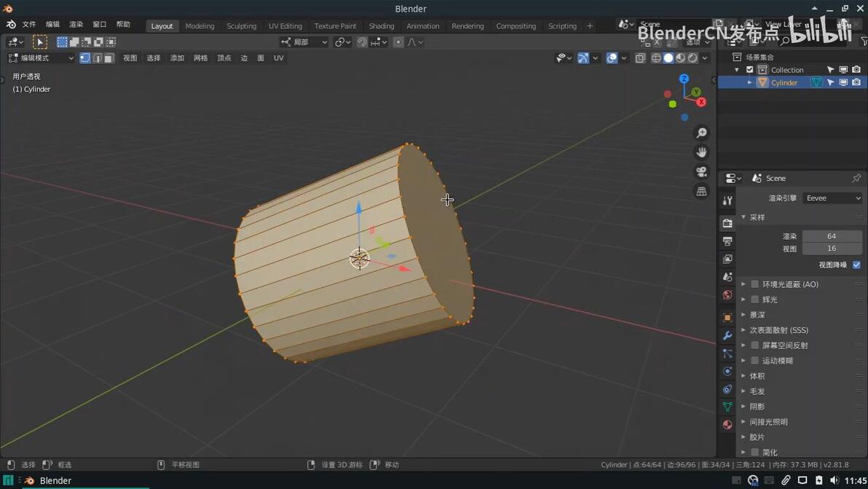868x489 pixels.
Task: Add a new workspace with plus button
Action: pyautogui.click(x=590, y=26)
